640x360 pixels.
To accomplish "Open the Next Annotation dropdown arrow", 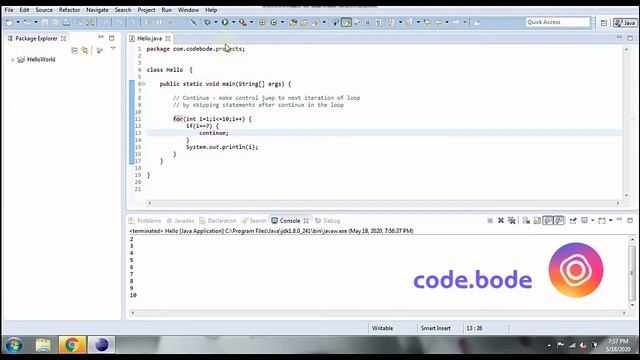I will (400, 22).
